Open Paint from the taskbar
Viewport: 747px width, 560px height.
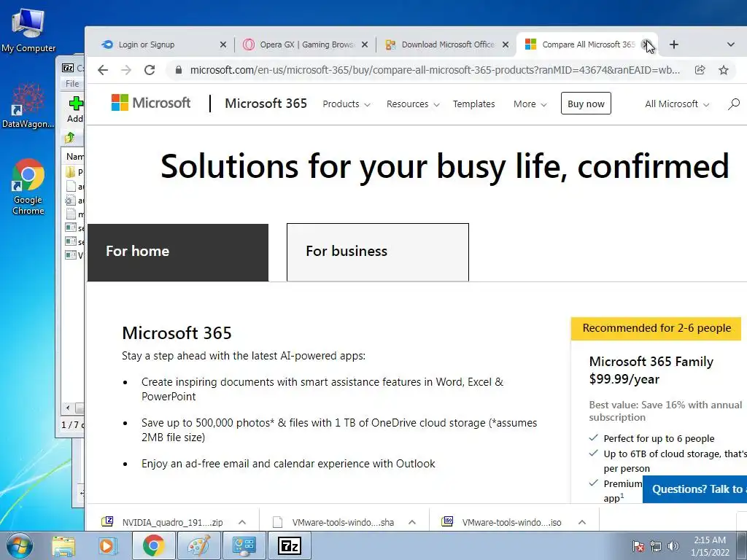point(198,545)
